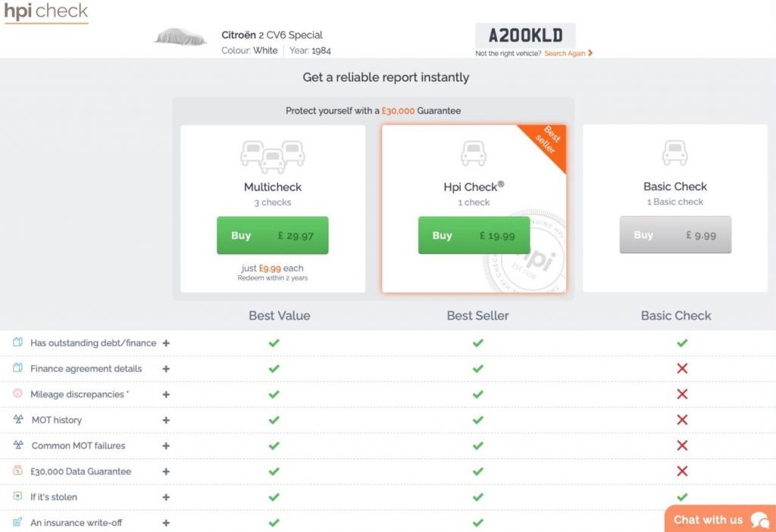Viewport: 776px width, 532px height.
Task: Click the green checkmark for Basic Check outstanding debt
Action: 681,343
